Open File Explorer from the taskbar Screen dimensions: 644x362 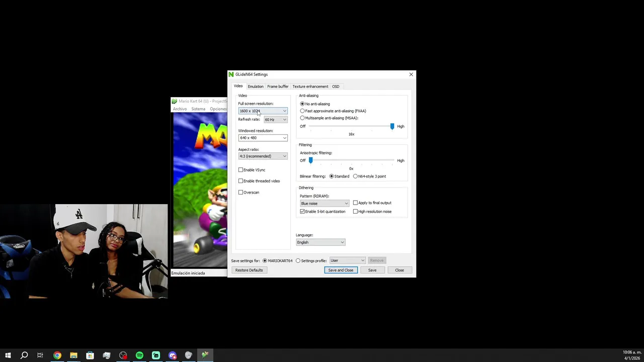pyautogui.click(x=73, y=355)
